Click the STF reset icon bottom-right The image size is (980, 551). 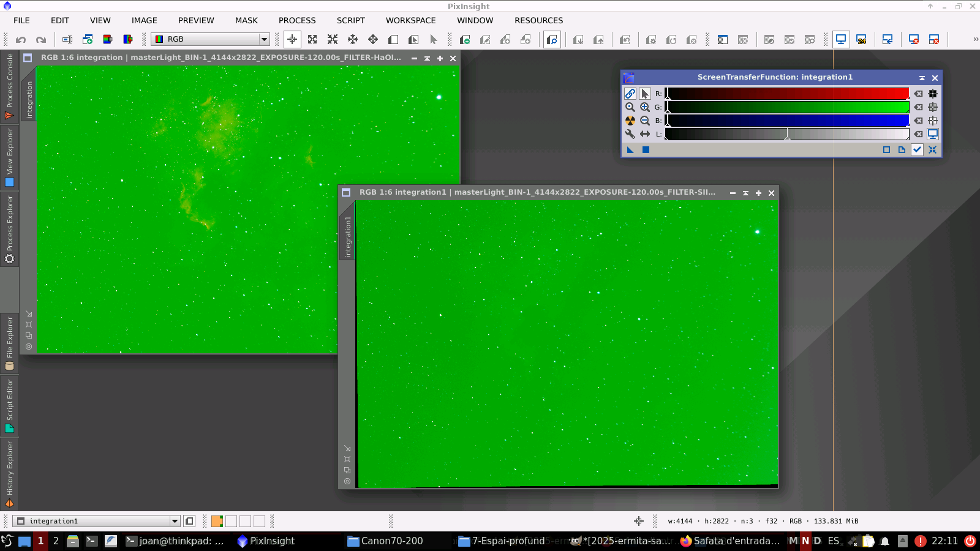point(932,149)
